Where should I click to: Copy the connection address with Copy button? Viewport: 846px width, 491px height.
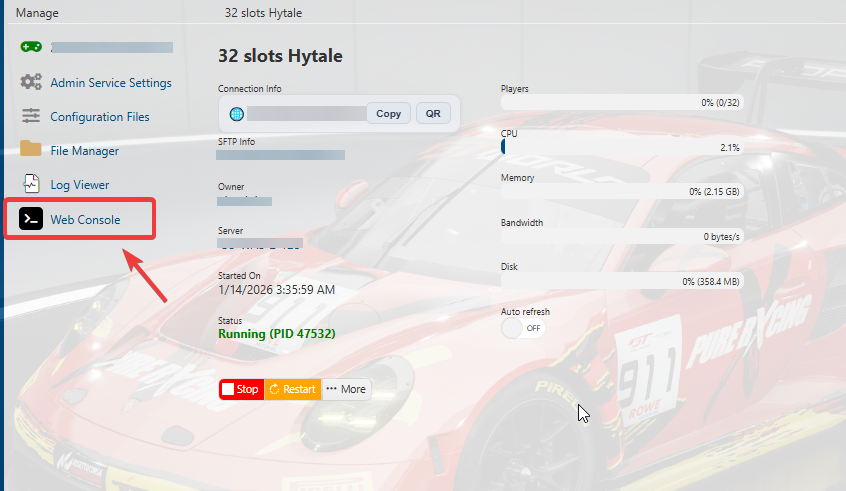(388, 114)
